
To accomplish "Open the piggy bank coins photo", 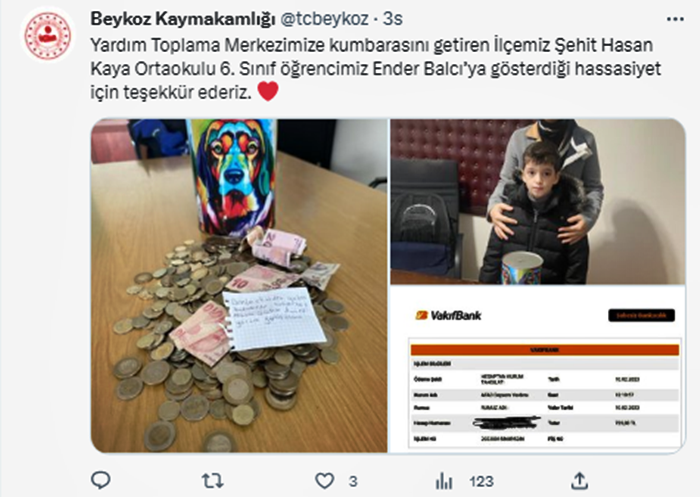I will (x=239, y=286).
